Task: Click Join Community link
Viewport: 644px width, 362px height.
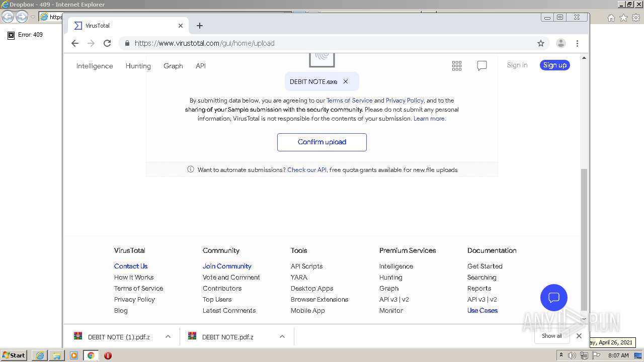Action: tap(227, 266)
